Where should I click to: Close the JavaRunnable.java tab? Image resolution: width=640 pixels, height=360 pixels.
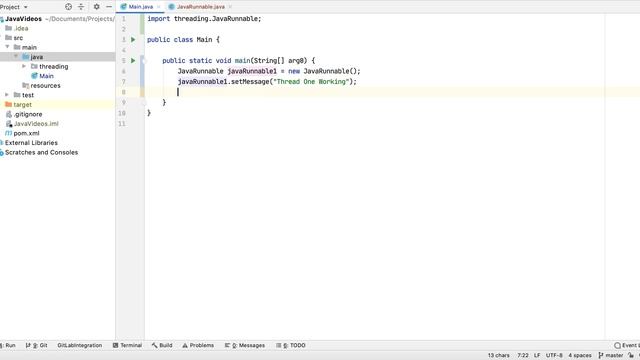[x=230, y=7]
